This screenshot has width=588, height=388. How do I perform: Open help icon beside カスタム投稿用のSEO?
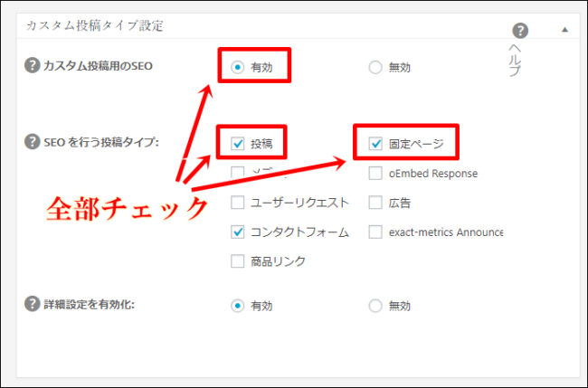[x=33, y=66]
